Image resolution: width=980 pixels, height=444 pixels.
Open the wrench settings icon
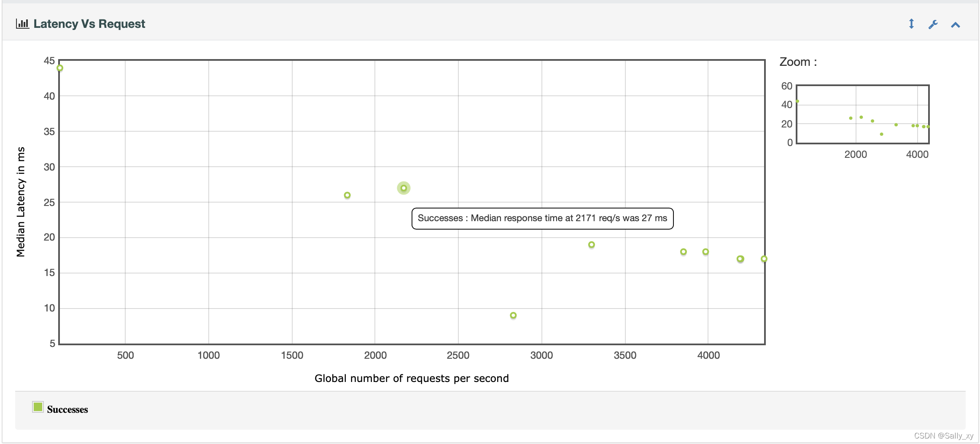pyautogui.click(x=933, y=24)
